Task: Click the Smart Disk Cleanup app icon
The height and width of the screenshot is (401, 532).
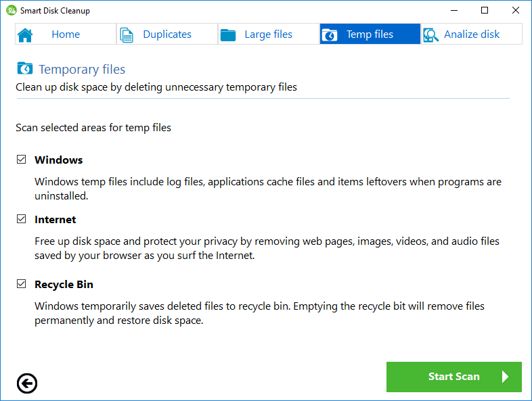Action: tap(11, 11)
